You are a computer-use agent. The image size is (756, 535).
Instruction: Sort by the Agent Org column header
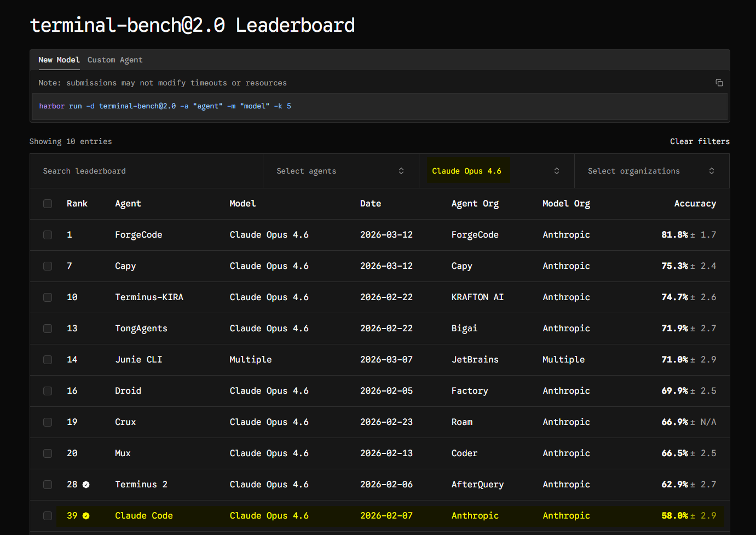pyautogui.click(x=475, y=204)
